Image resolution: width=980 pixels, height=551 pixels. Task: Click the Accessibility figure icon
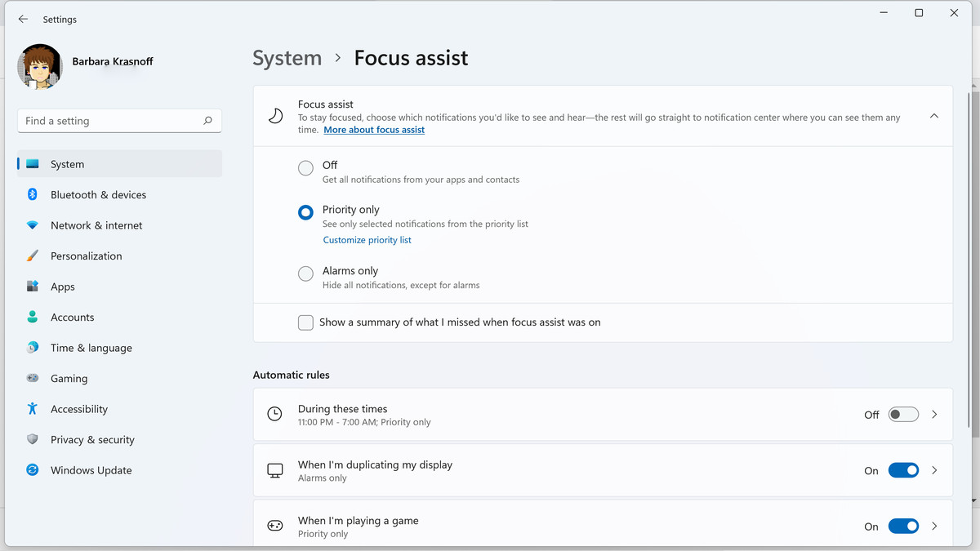coord(33,409)
